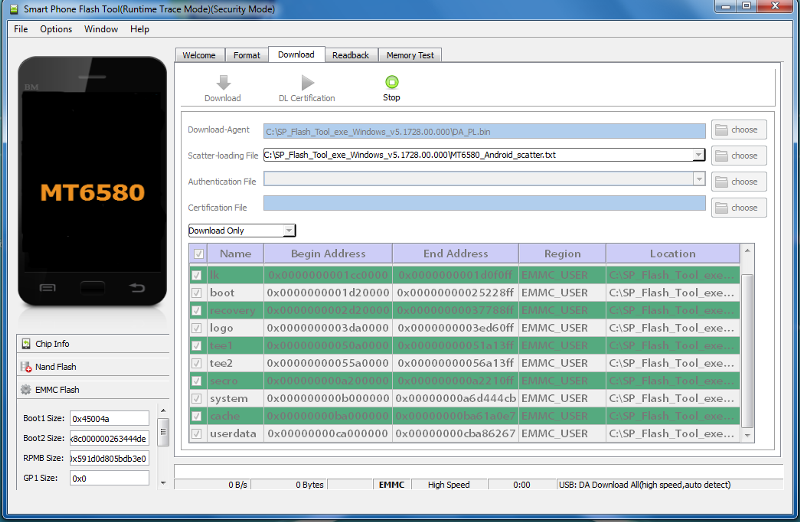Click the GP1 Size field

coord(110,478)
